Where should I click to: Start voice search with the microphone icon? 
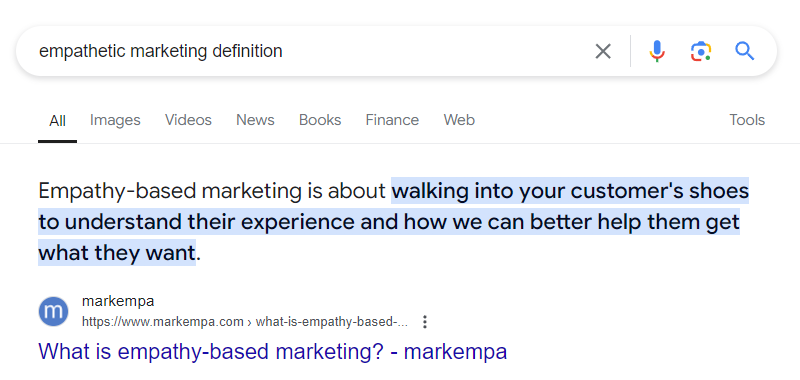[657, 51]
